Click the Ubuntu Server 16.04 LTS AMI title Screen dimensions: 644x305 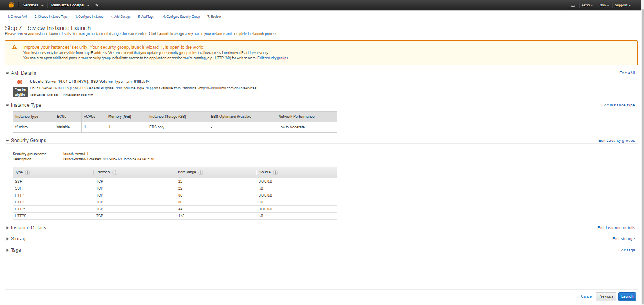pyautogui.click(x=90, y=82)
